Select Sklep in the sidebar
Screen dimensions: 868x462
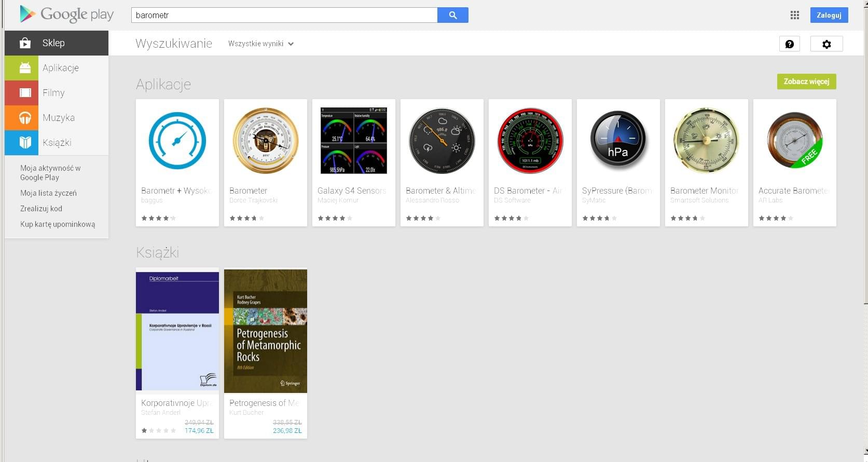(x=57, y=43)
